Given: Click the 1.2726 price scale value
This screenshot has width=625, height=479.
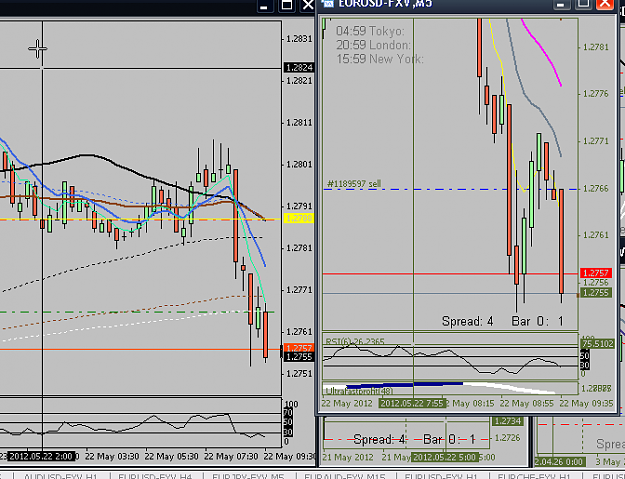Looking at the screenshot, I should [507, 438].
